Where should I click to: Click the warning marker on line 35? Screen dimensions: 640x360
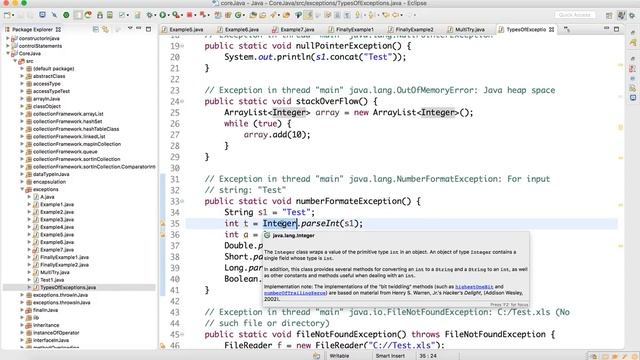click(x=162, y=223)
